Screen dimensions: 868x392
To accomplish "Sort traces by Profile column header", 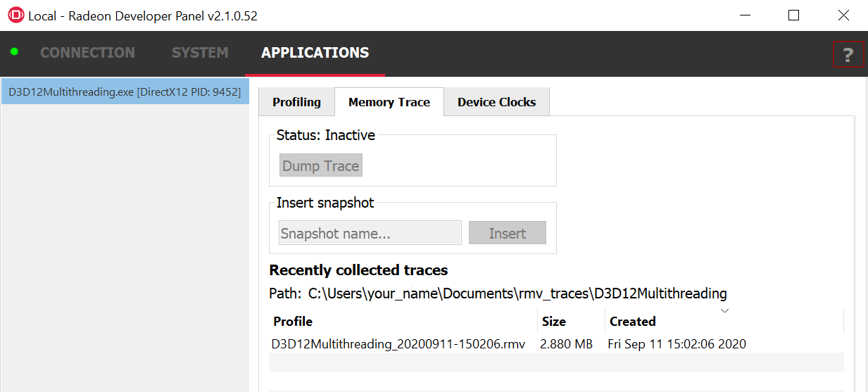I will click(293, 322).
